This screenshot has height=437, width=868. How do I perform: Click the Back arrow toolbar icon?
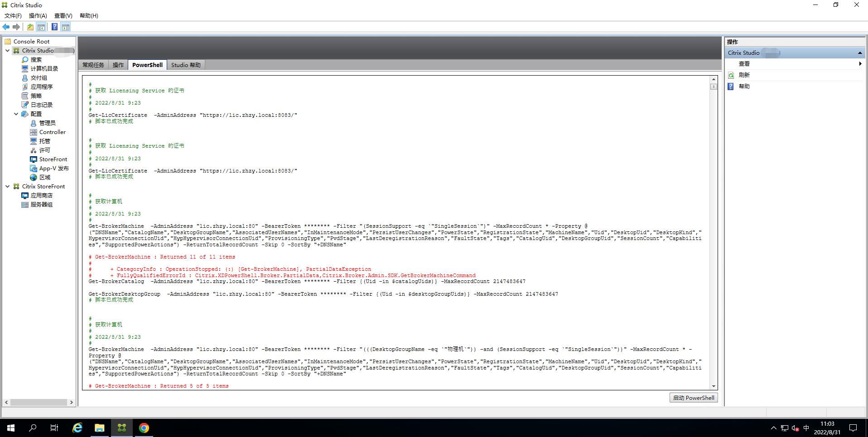pyautogui.click(x=6, y=27)
